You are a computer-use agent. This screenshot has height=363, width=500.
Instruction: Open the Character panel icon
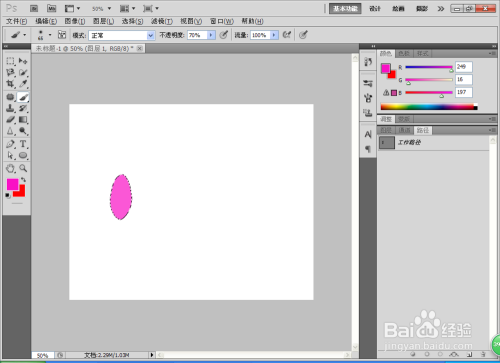click(x=368, y=134)
